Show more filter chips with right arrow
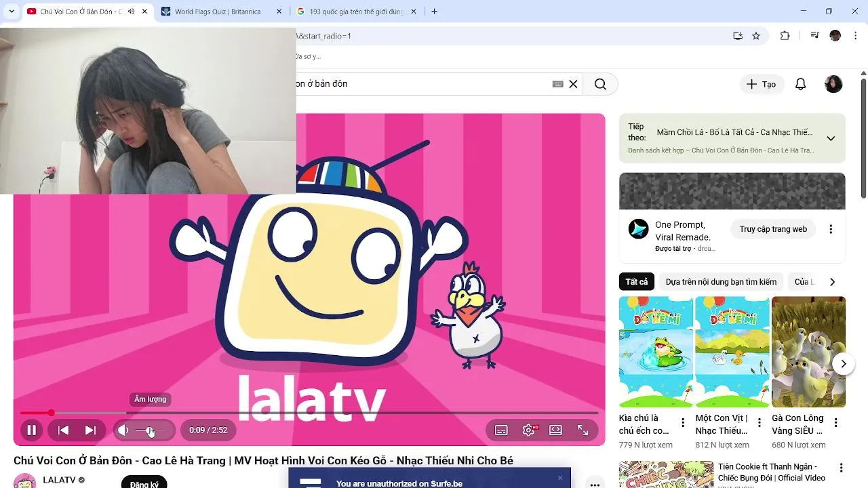 833,282
